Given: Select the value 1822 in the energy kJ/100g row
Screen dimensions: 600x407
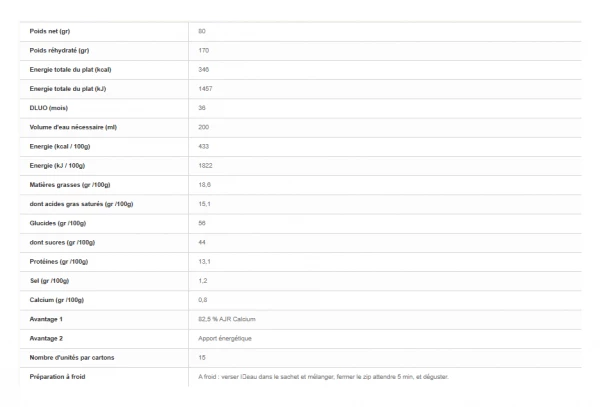Looking at the screenshot, I should [x=209, y=165].
